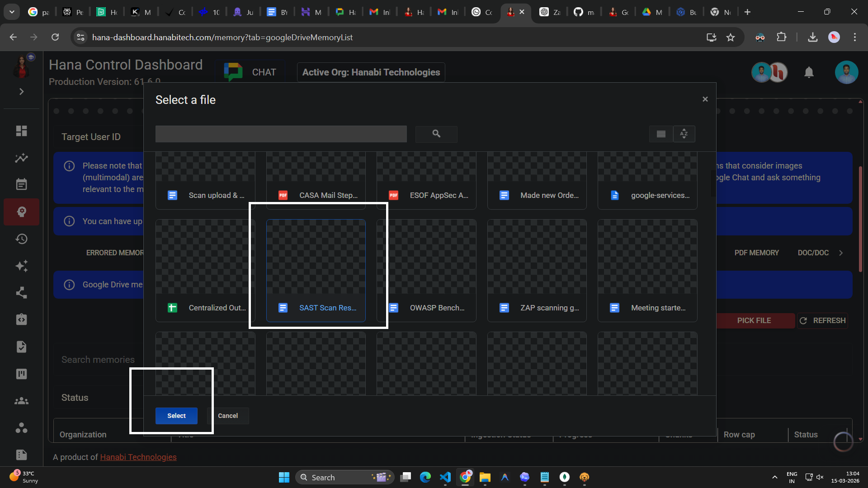The height and width of the screenshot is (488, 868).
Task: Open History using the clock icon
Action: (x=21, y=239)
